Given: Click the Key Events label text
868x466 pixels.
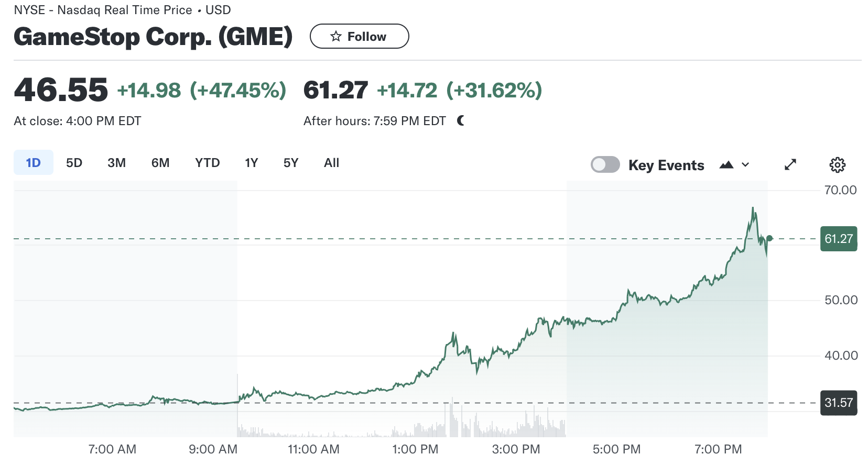Looking at the screenshot, I should [666, 165].
